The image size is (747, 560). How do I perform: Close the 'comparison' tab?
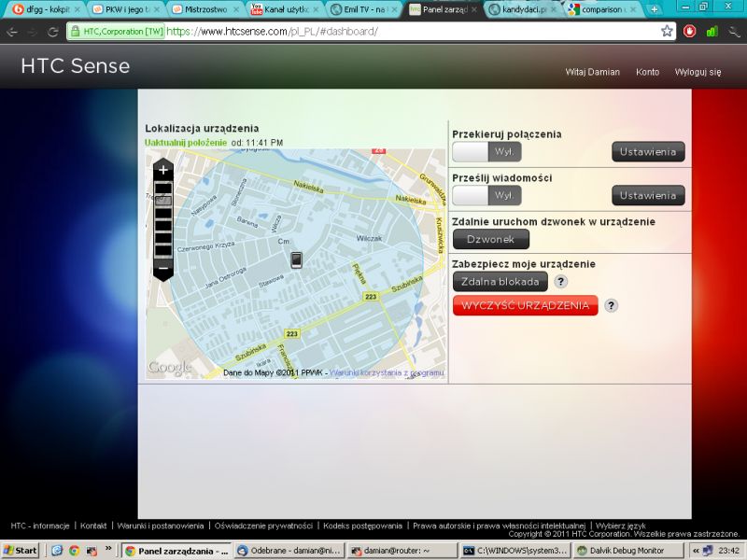coord(633,9)
